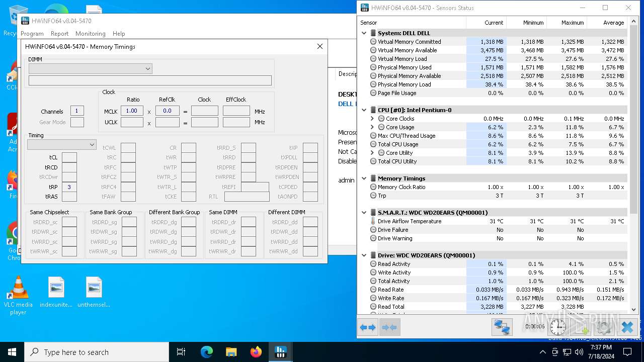Click the blue X close sensors icon
This screenshot has width=644, height=362.
(627, 327)
